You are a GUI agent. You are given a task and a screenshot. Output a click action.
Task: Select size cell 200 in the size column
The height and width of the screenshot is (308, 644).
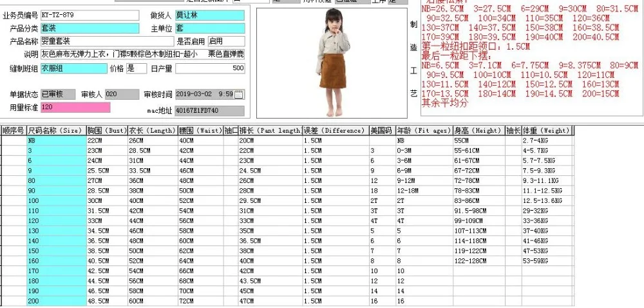[57, 301]
